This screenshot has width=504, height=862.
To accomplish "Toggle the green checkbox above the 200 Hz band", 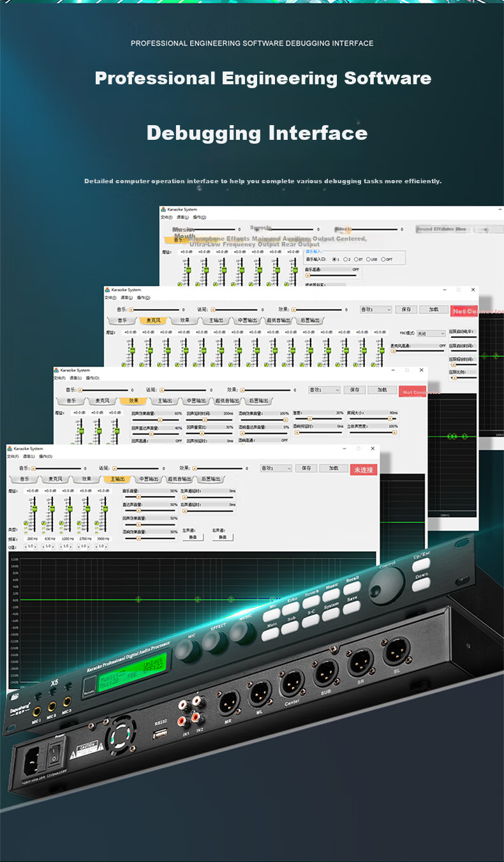I will (26, 523).
